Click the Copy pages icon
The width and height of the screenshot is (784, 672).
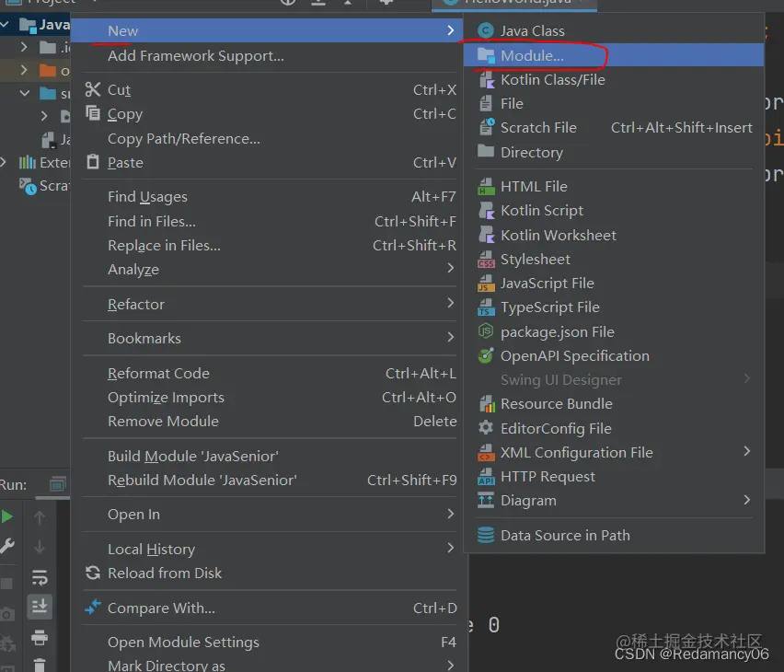93,113
